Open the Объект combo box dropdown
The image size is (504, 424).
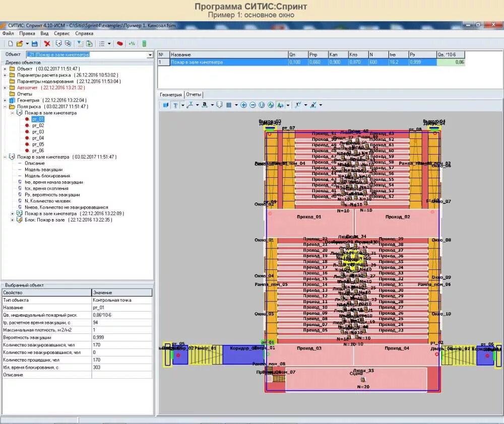150,55
